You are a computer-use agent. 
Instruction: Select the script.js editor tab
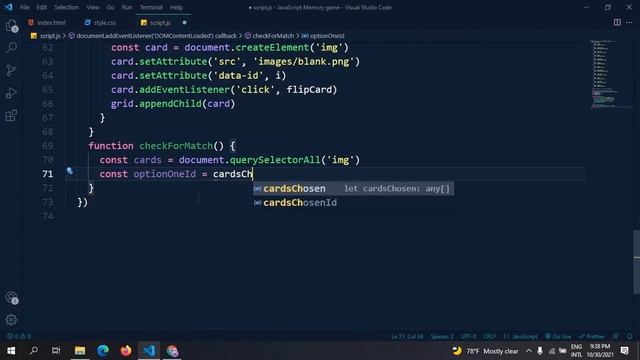160,22
